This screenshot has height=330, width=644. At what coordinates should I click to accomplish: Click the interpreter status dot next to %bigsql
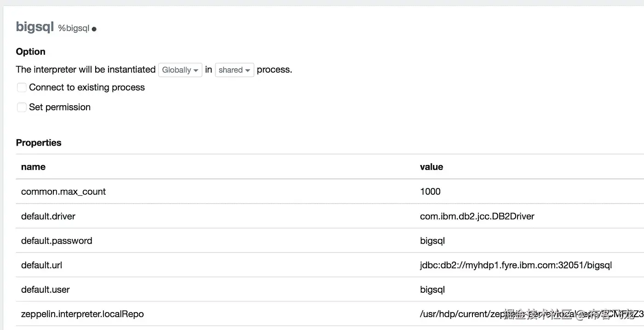tap(94, 29)
